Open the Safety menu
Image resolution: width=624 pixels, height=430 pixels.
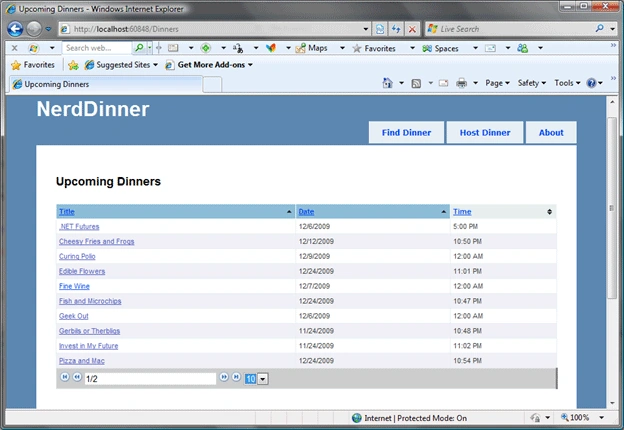pyautogui.click(x=532, y=83)
